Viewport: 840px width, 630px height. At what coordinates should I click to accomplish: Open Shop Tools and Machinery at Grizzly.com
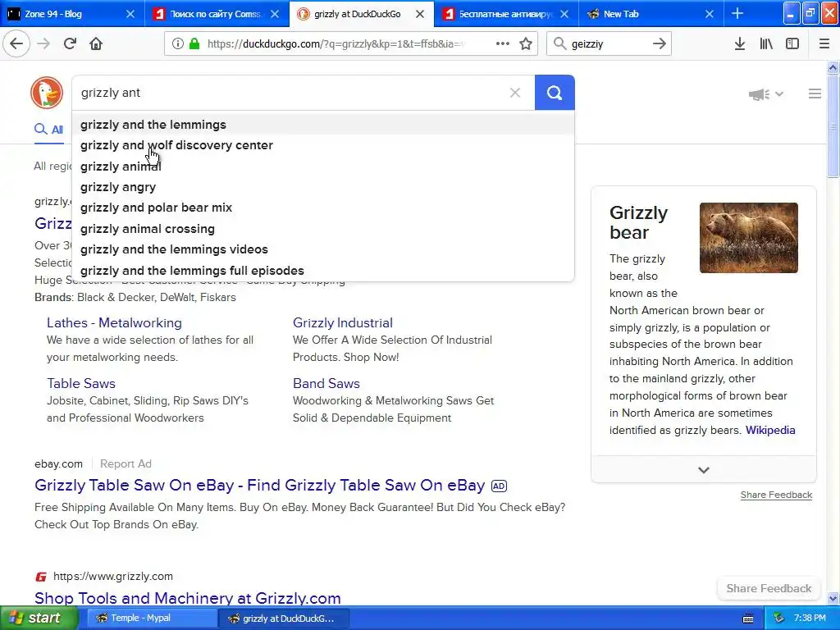click(188, 598)
